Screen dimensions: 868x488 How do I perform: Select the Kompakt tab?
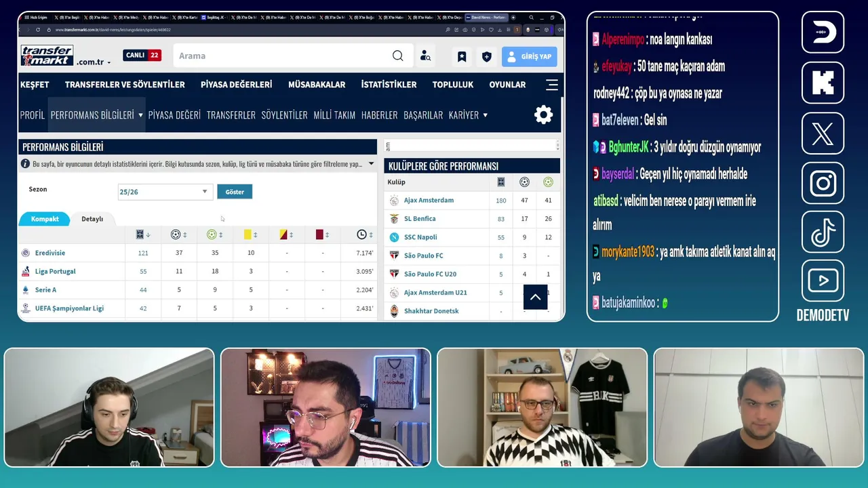45,219
